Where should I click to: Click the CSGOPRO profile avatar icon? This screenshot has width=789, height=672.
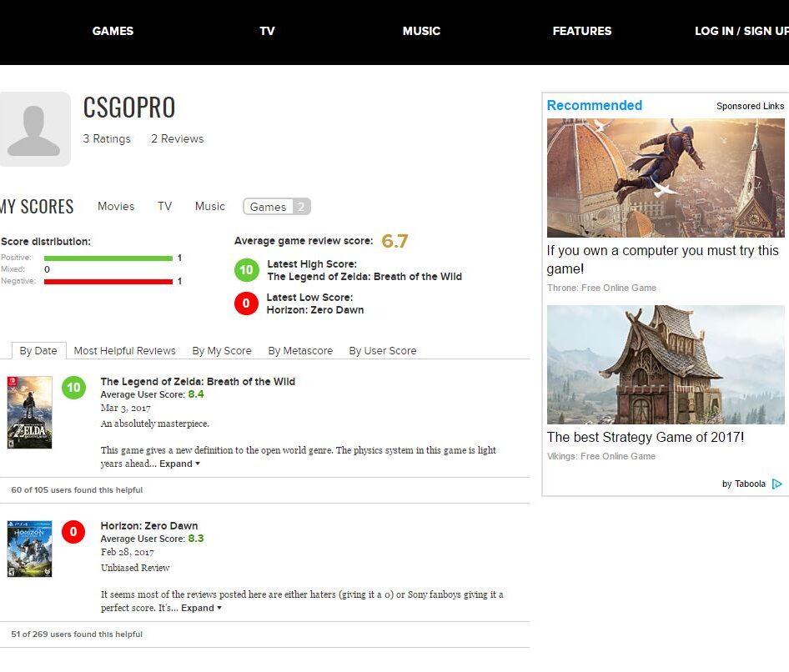(x=34, y=129)
